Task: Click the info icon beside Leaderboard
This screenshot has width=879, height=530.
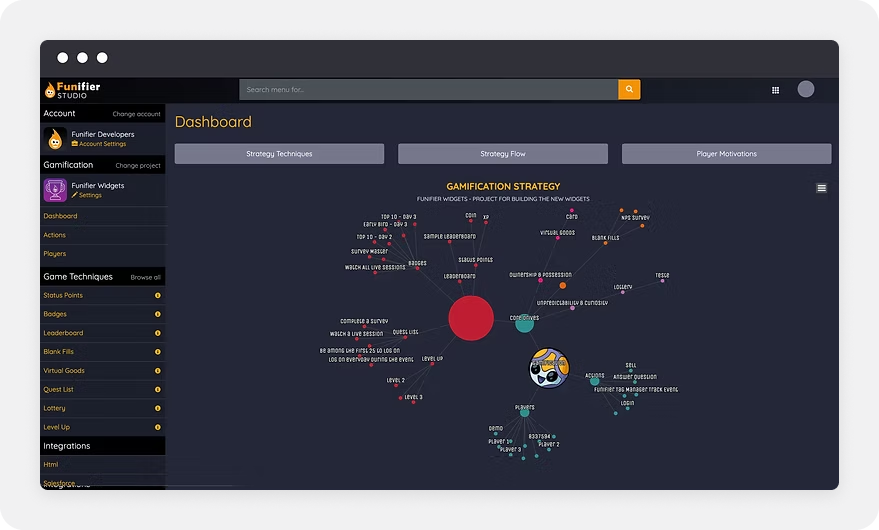Action: tap(158, 333)
